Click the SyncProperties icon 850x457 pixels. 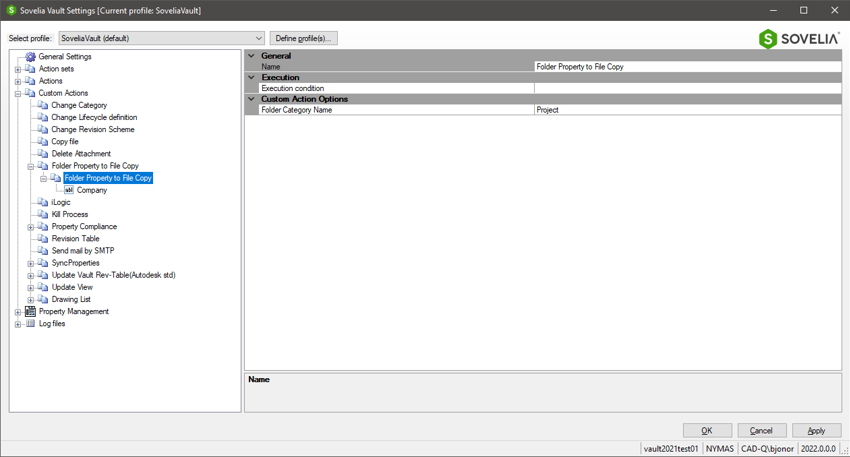click(43, 263)
